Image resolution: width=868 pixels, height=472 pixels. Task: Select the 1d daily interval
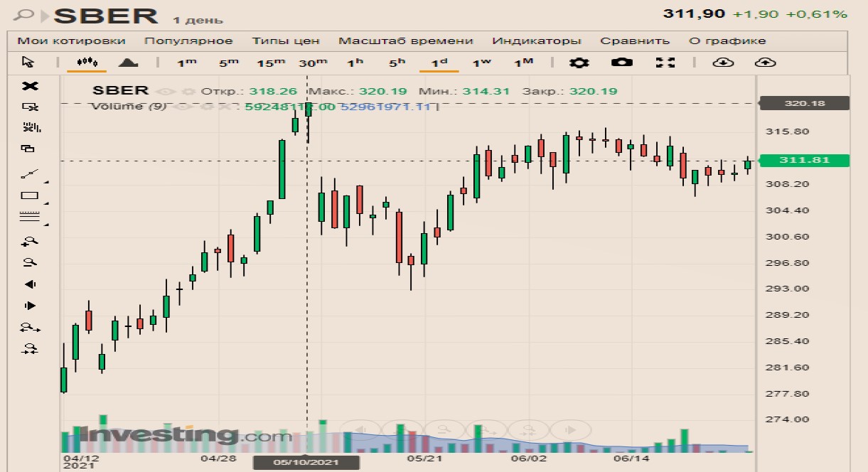[x=439, y=63]
